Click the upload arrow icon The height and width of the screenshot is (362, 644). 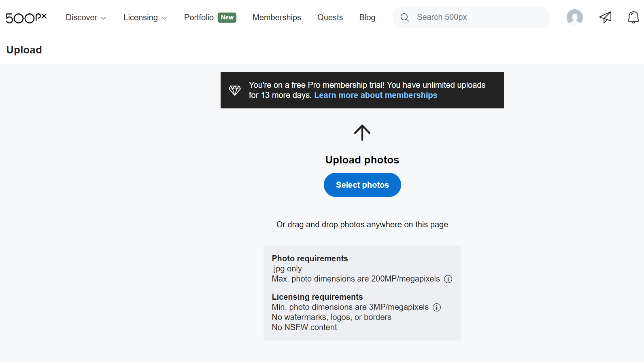[362, 133]
